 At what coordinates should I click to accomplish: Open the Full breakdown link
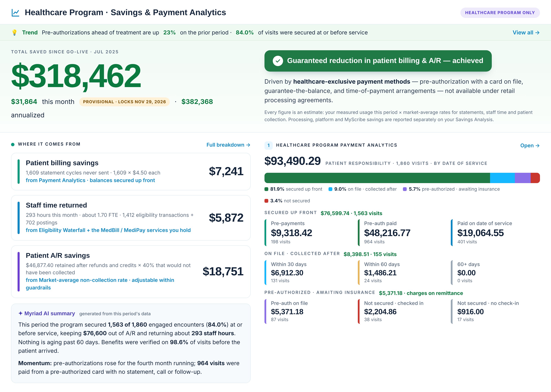pos(228,145)
